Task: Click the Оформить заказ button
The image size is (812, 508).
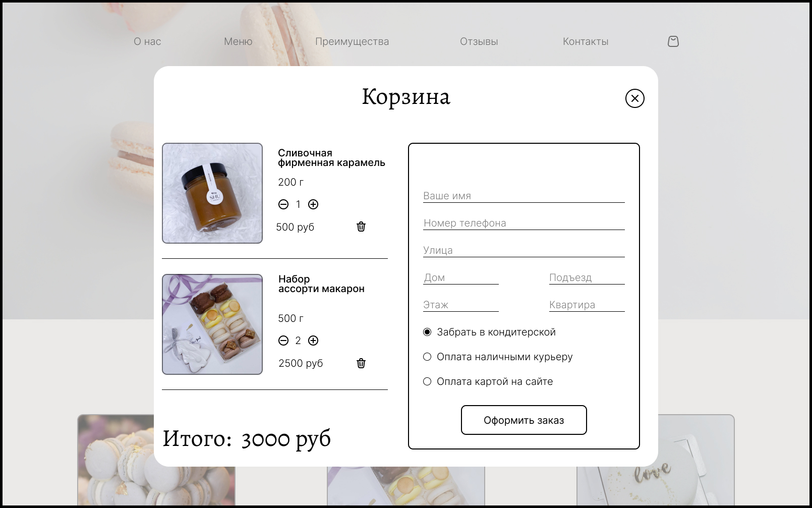Action: [x=524, y=420]
